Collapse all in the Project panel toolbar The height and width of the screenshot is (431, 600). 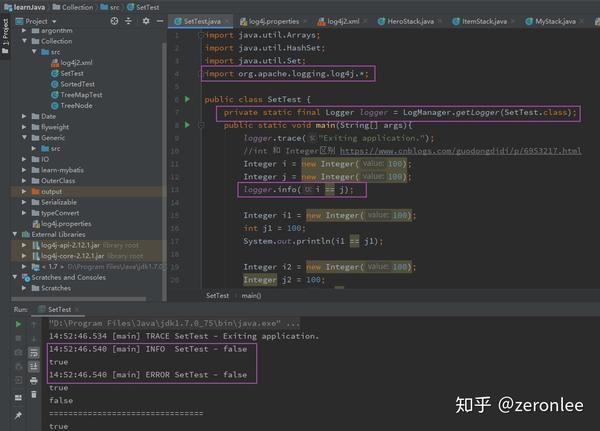coord(128,21)
